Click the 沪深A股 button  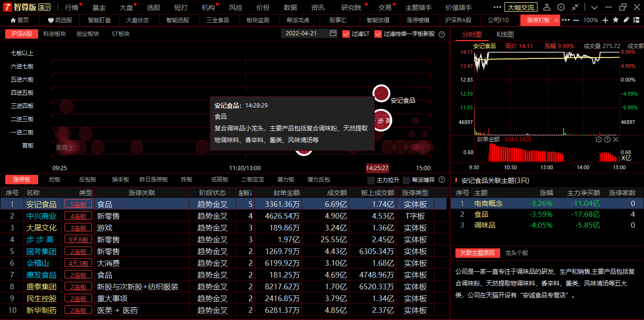(x=22, y=34)
